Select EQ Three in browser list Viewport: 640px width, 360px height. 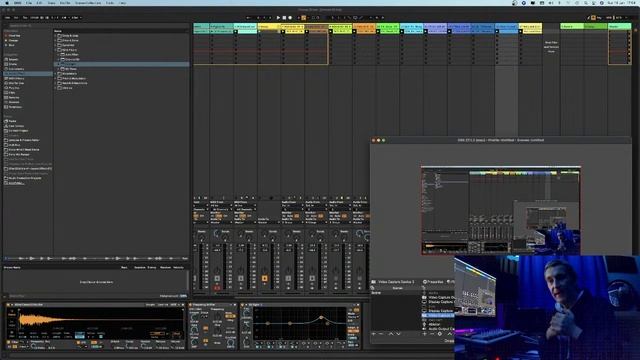click(x=71, y=69)
